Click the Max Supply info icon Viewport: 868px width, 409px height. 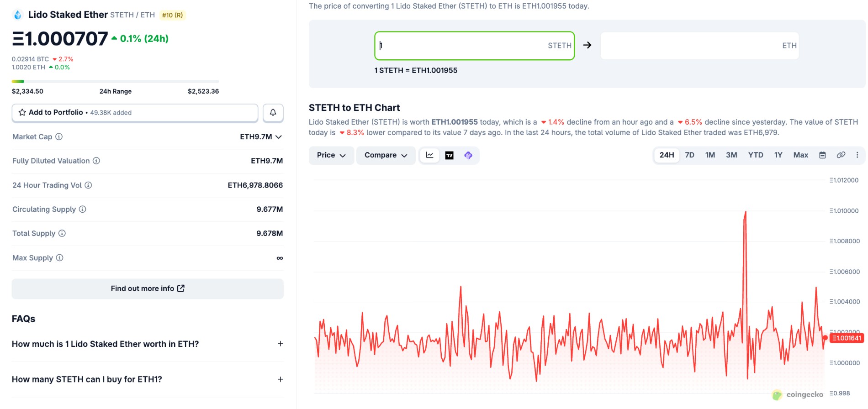(x=59, y=257)
